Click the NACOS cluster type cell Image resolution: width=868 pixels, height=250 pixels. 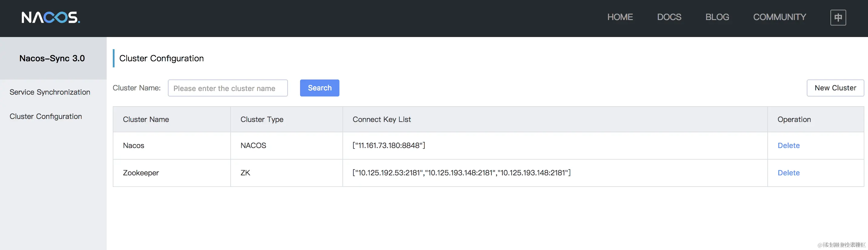coord(286,145)
